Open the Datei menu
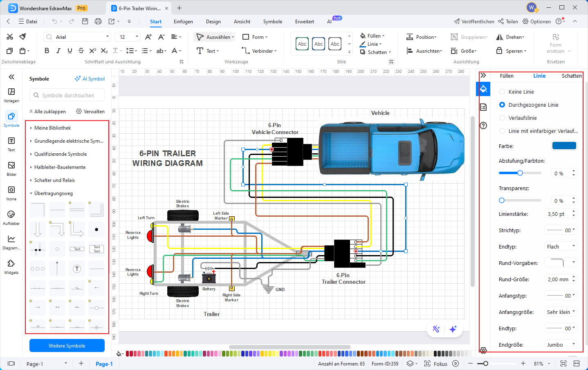588x370 pixels. [x=28, y=22]
